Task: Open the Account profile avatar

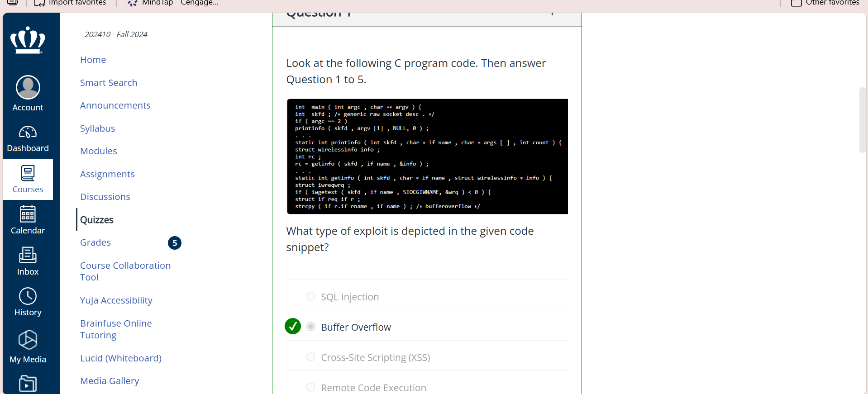Action: point(28,87)
